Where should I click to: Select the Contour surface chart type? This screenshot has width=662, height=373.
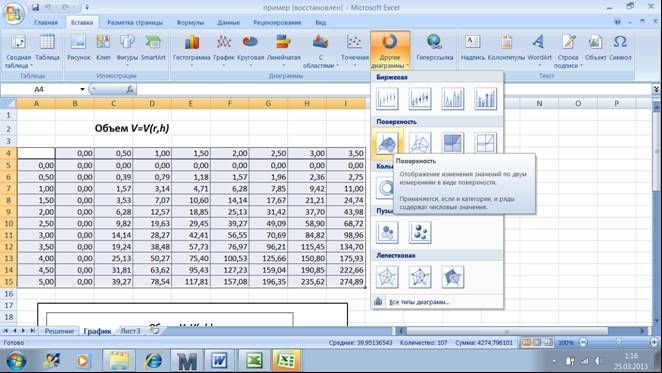tap(453, 142)
